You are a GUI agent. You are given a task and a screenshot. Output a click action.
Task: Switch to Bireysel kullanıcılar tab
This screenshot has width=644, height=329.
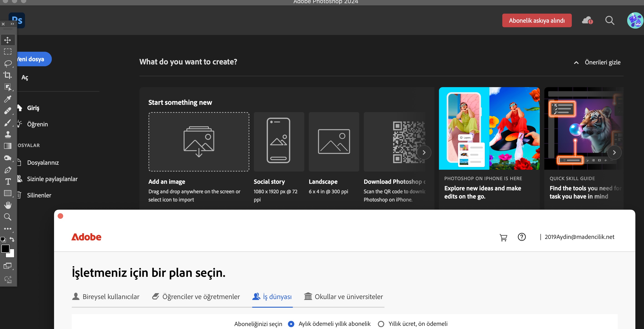click(106, 297)
